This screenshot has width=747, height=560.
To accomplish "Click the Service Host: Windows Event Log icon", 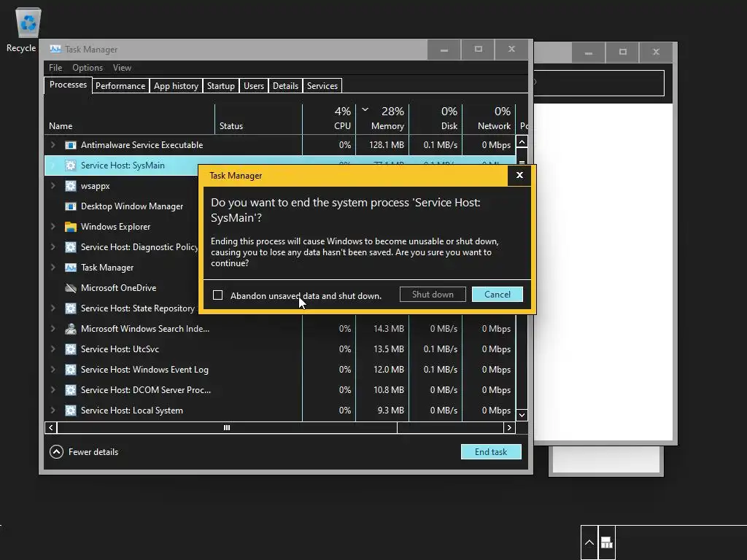I will tap(71, 370).
